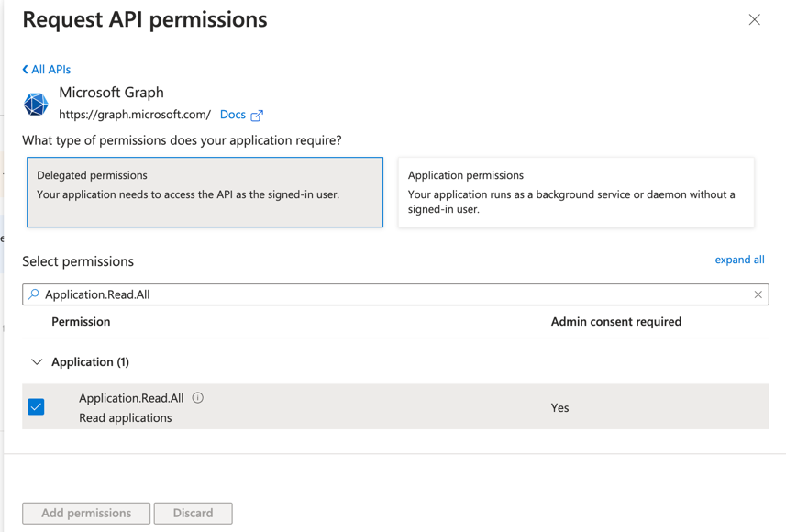
Task: Click the Discard button
Action: point(193,513)
